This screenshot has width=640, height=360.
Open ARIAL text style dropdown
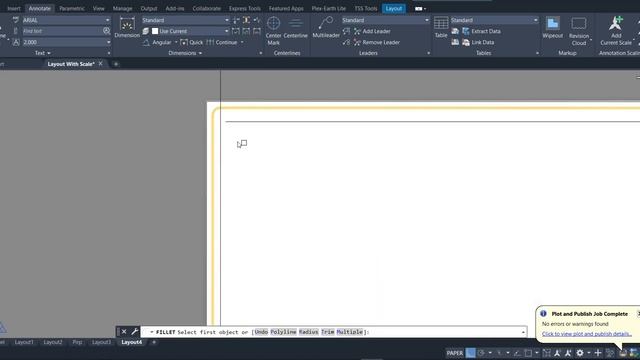pyautogui.click(x=108, y=20)
